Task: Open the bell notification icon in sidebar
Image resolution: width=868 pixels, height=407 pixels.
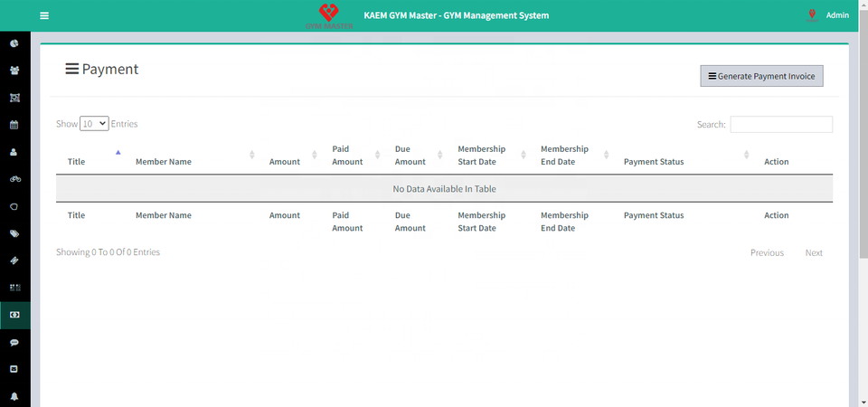Action: click(x=14, y=396)
